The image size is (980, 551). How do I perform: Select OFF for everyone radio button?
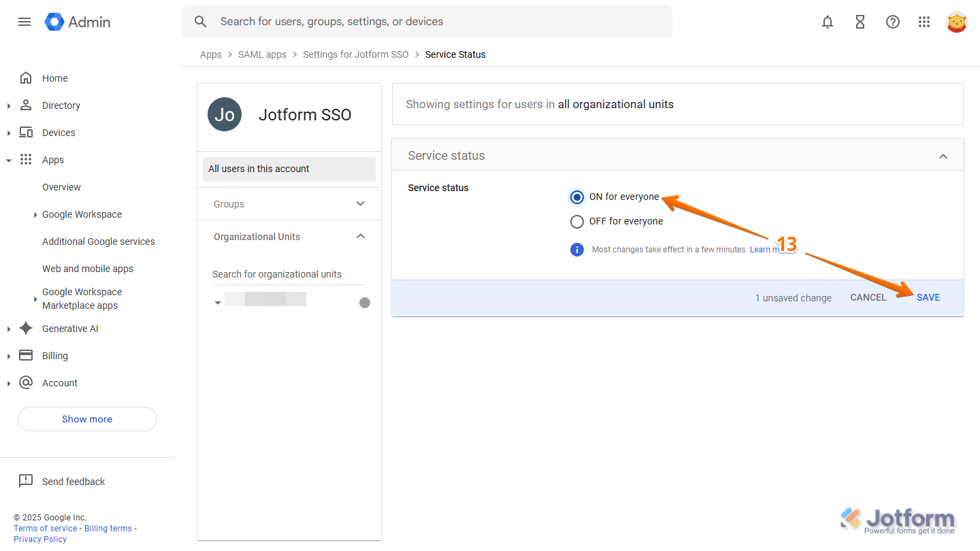point(577,222)
